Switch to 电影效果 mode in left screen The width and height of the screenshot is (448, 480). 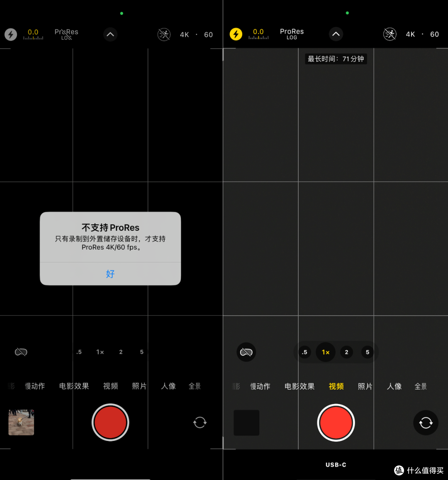(74, 386)
